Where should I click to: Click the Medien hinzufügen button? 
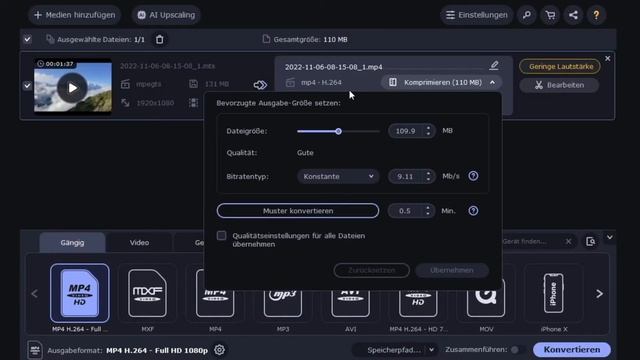pyautogui.click(x=75, y=15)
